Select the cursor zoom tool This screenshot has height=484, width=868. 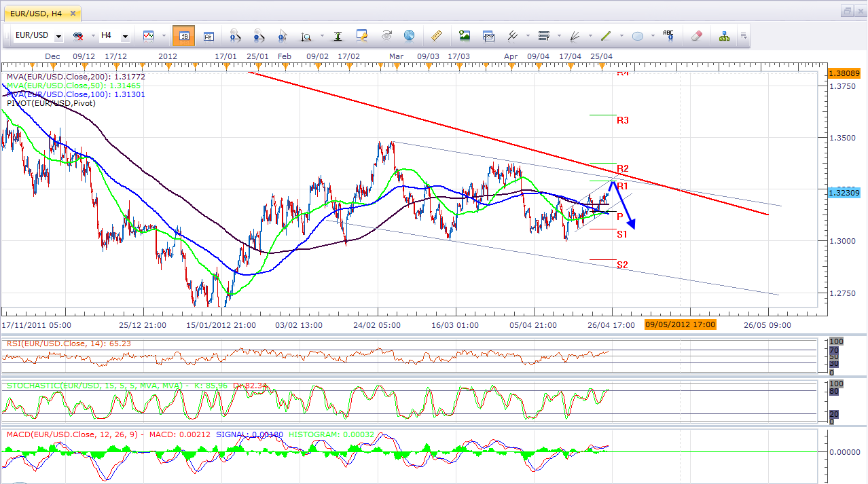point(283,36)
